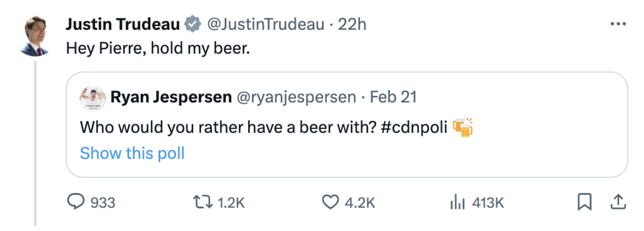
Task: Click the blue verified badge beside Justin Trudeau
Action: (192, 24)
